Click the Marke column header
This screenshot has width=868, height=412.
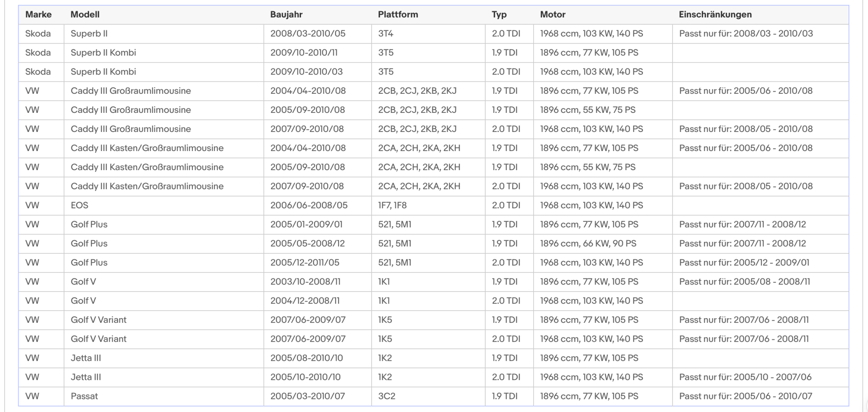click(39, 14)
